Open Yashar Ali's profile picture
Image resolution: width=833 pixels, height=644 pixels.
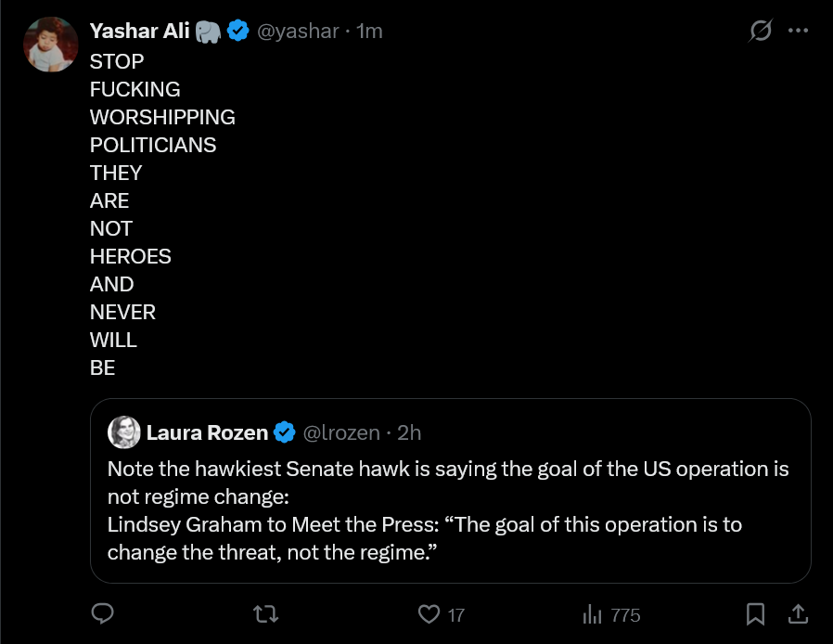tap(51, 45)
